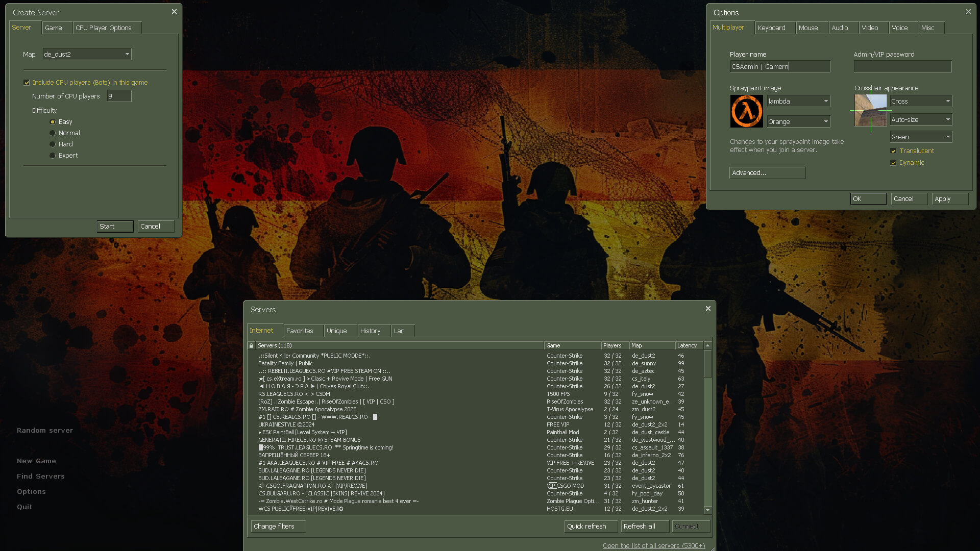This screenshot has height=551, width=980.
Task: Select Expert difficulty
Action: coord(53,156)
